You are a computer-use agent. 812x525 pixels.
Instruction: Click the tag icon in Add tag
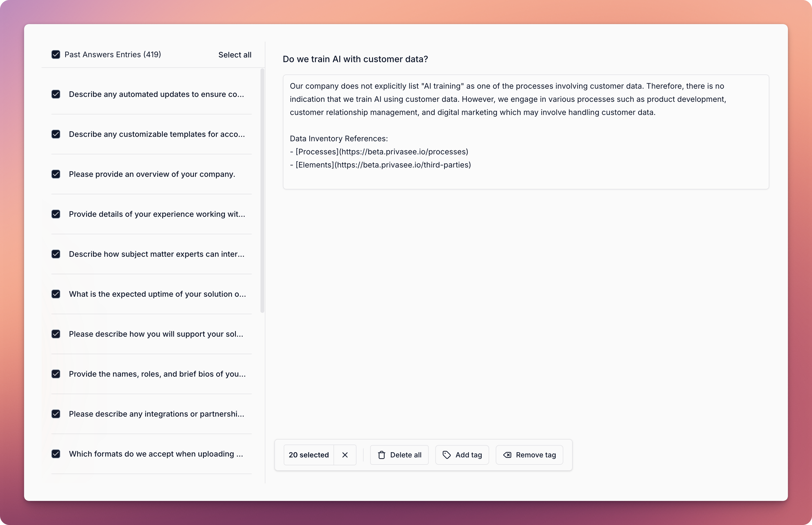click(x=446, y=455)
